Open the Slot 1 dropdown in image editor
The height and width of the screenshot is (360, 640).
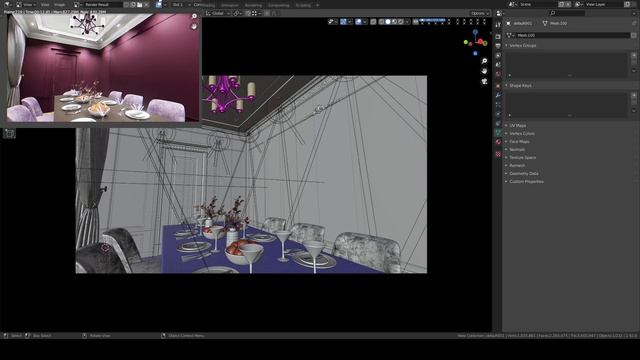tap(181, 4)
